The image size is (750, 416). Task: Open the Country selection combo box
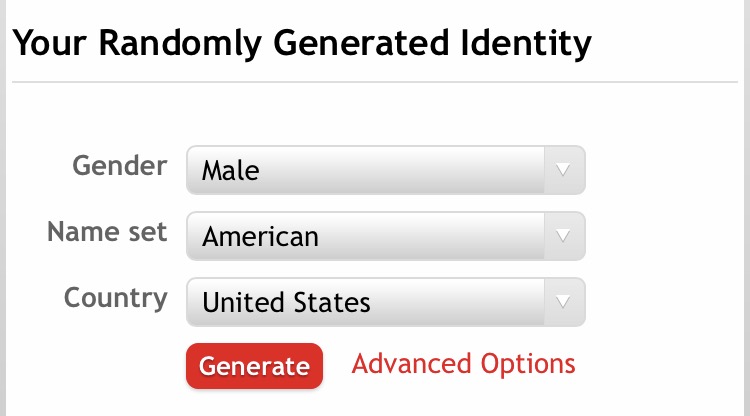point(385,301)
